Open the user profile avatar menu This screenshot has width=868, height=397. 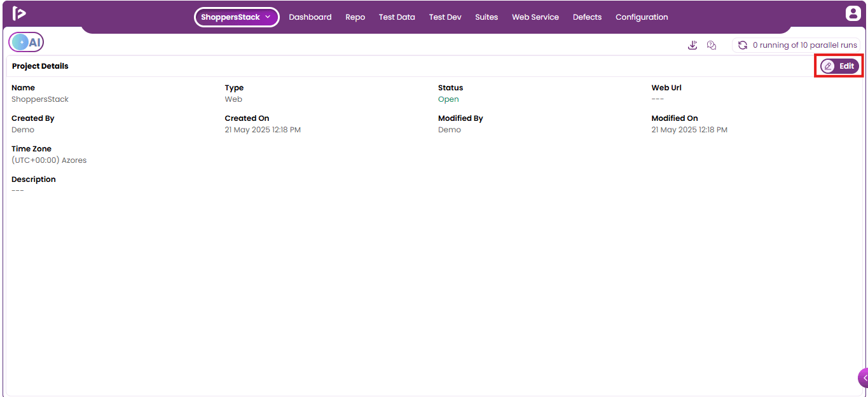[853, 13]
